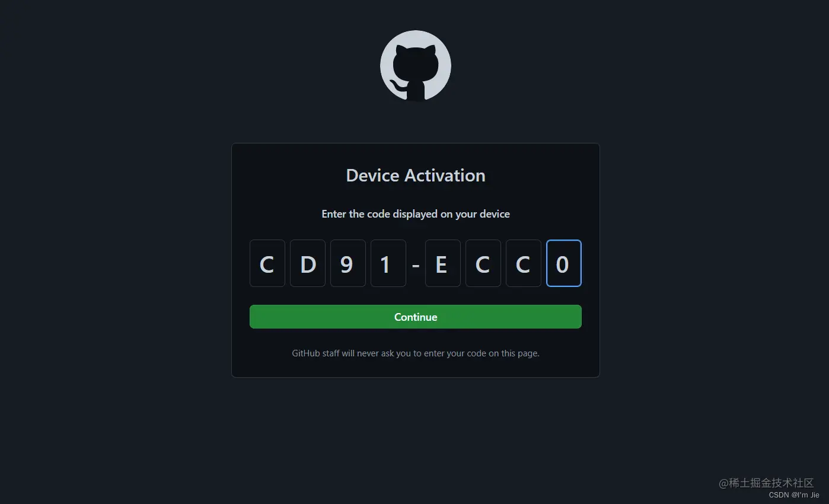Click empty card area beneath the warning note
Screen dimensions: 829x504
click(416, 369)
